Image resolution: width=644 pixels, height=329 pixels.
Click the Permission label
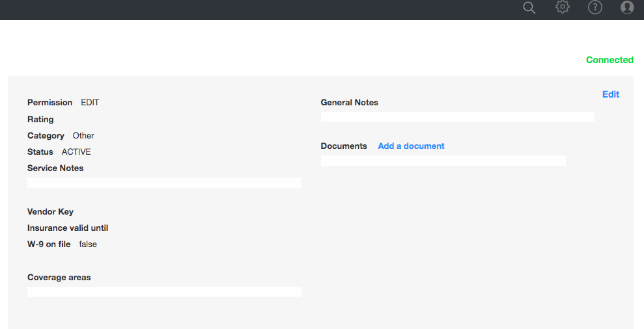click(x=49, y=103)
